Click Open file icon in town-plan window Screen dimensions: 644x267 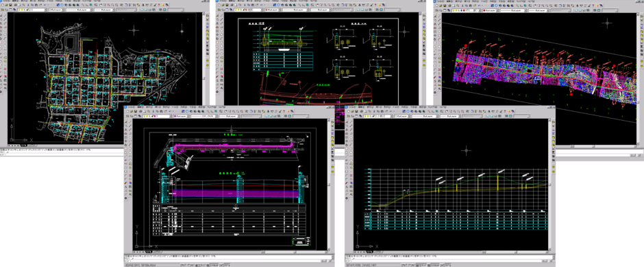pyautogui.click(x=6, y=5)
